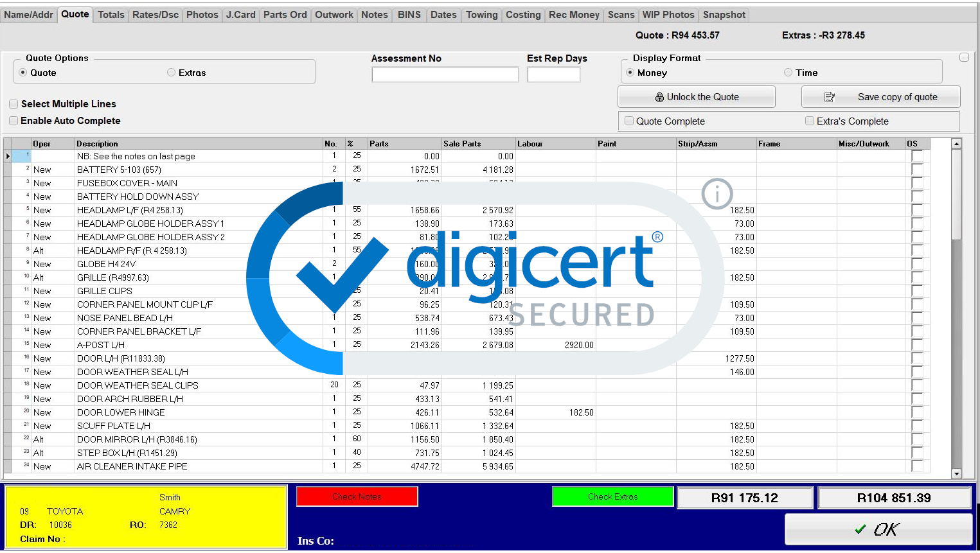The height and width of the screenshot is (553, 980).
Task: Confirm with the OK button
Action: point(878,529)
